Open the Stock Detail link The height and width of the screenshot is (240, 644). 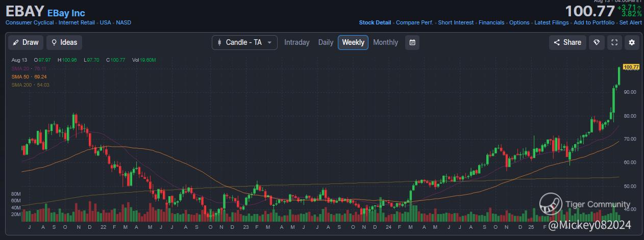point(375,22)
